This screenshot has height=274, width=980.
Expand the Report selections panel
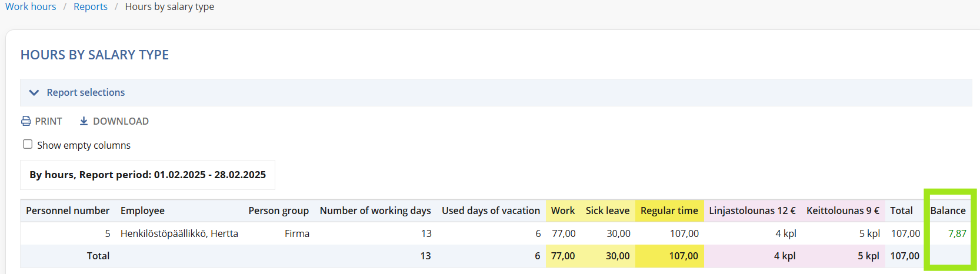86,93
